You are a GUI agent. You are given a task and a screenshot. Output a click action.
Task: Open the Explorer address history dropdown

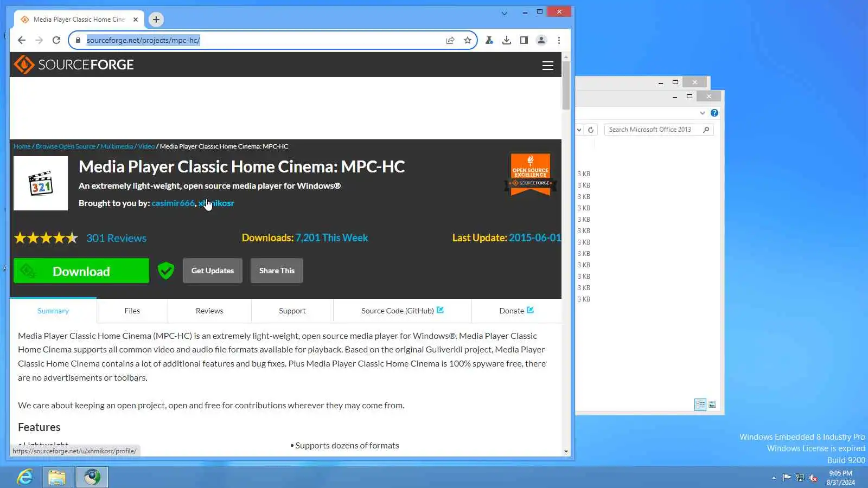pyautogui.click(x=579, y=130)
